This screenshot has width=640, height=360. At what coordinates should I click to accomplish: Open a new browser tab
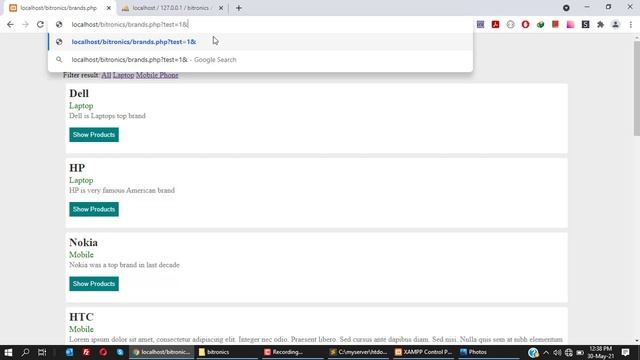[239, 8]
